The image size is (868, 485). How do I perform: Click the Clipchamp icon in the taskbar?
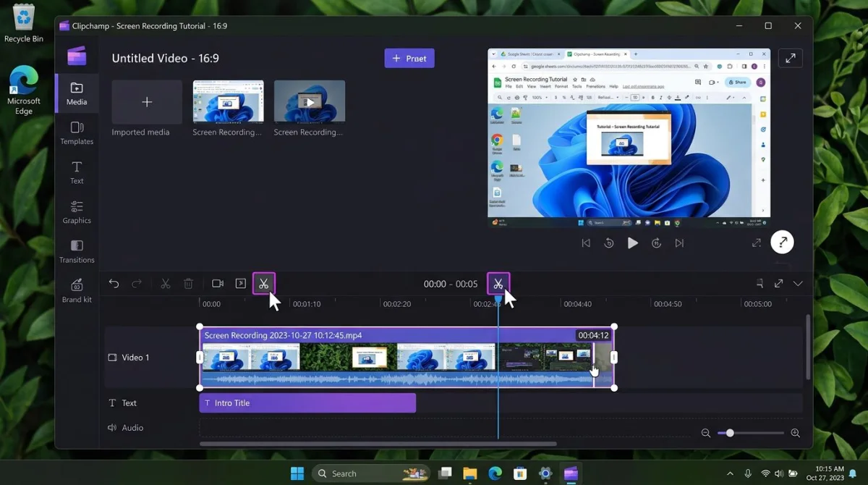click(x=571, y=473)
